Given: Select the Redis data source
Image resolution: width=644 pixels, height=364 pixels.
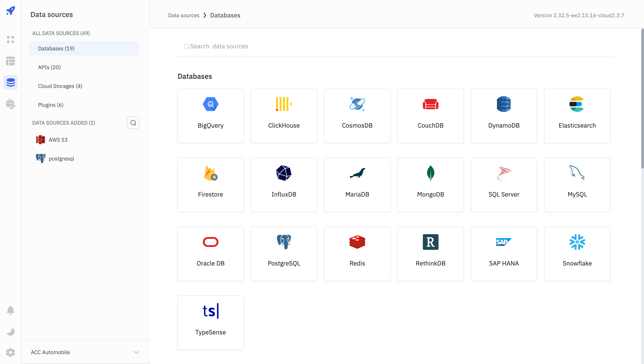Looking at the screenshot, I should 357,254.
